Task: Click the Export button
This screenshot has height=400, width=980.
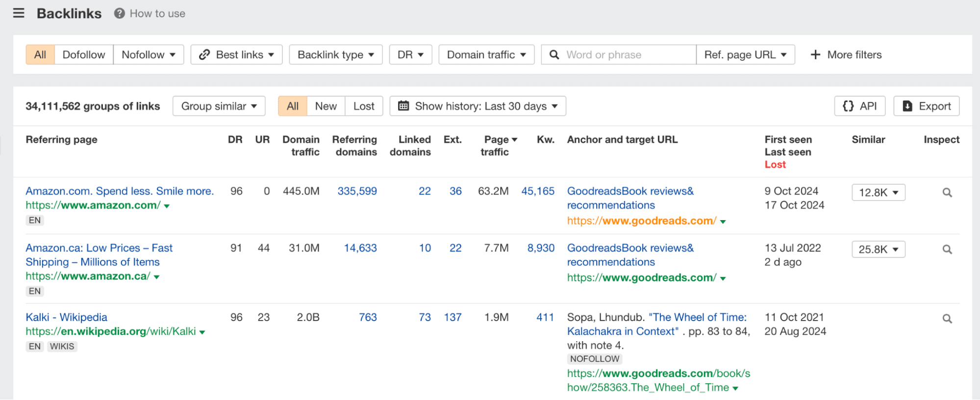Action: pyautogui.click(x=927, y=106)
